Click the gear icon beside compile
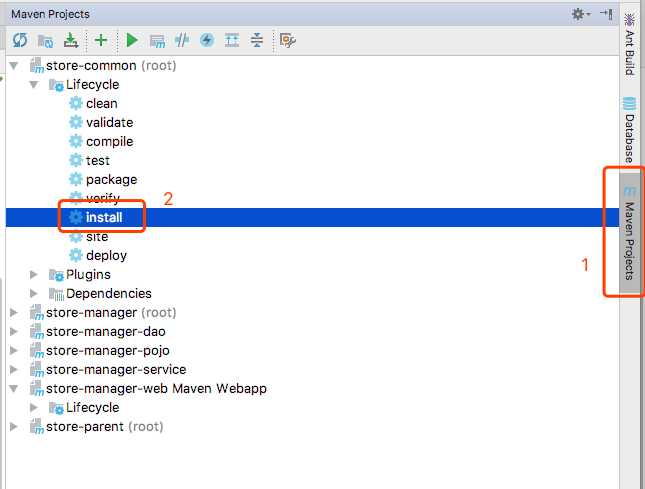The image size is (645, 489). [x=76, y=141]
